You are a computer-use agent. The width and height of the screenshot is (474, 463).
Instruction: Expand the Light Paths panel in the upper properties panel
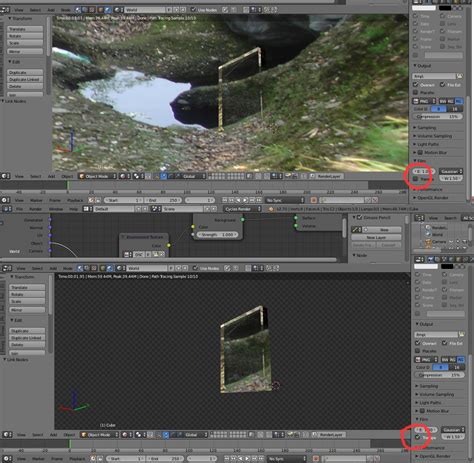pos(427,144)
